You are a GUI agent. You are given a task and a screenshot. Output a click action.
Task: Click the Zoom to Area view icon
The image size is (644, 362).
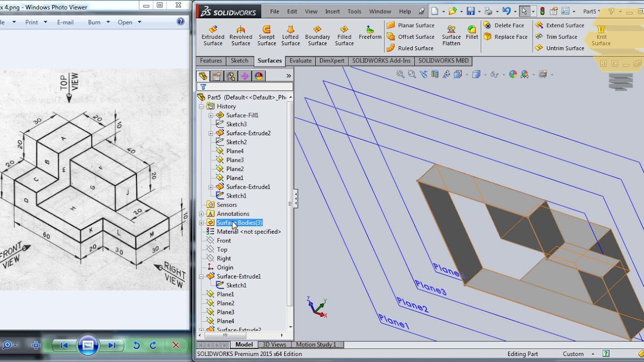(x=412, y=74)
